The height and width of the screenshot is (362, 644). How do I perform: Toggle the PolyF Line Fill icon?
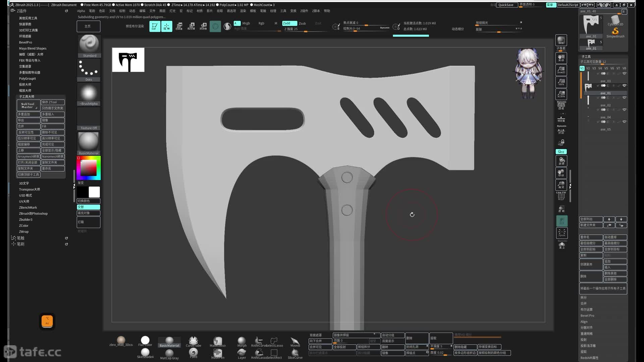tap(561, 196)
